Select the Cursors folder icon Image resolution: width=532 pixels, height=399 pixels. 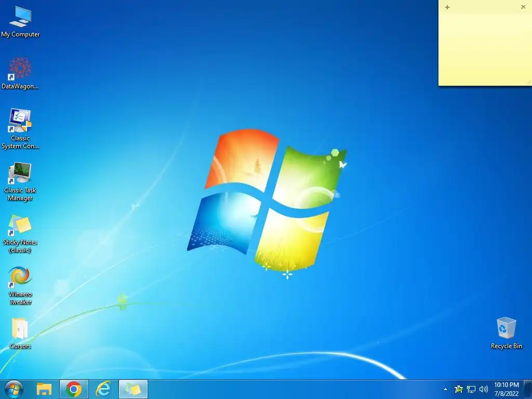click(x=20, y=333)
